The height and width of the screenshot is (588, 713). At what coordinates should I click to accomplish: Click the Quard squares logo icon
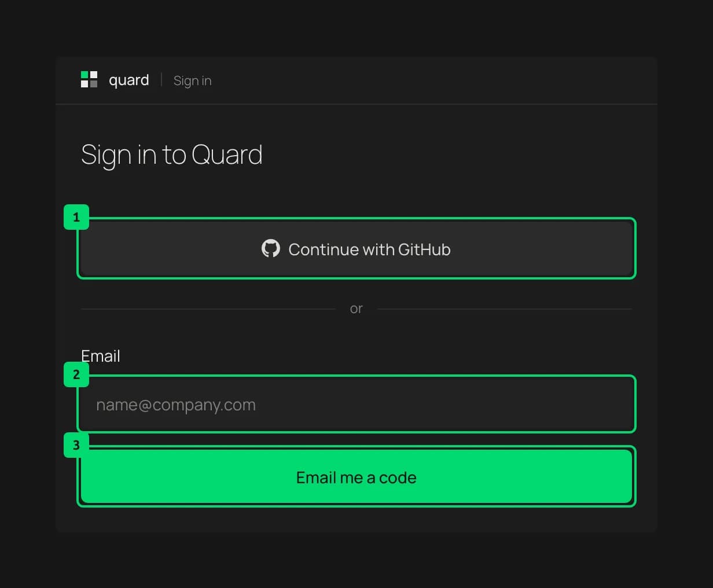89,79
